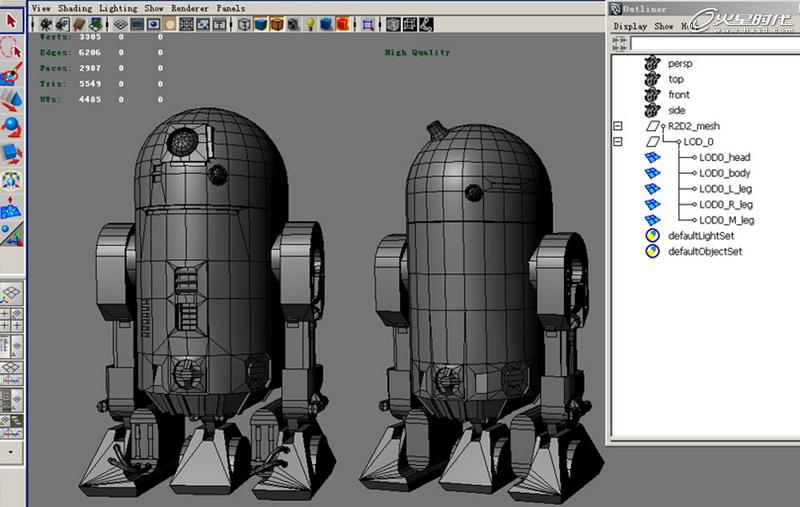Select the arrow Select tool
800x507 pixels.
11,18
